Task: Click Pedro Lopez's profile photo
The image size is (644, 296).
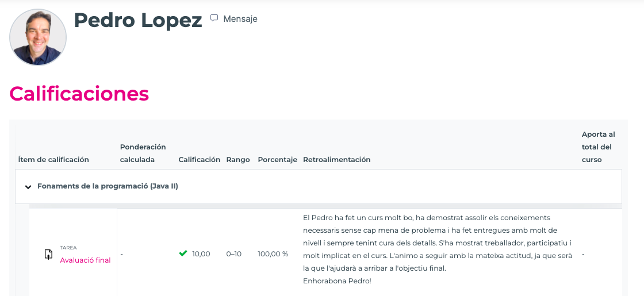Action: coord(38,37)
